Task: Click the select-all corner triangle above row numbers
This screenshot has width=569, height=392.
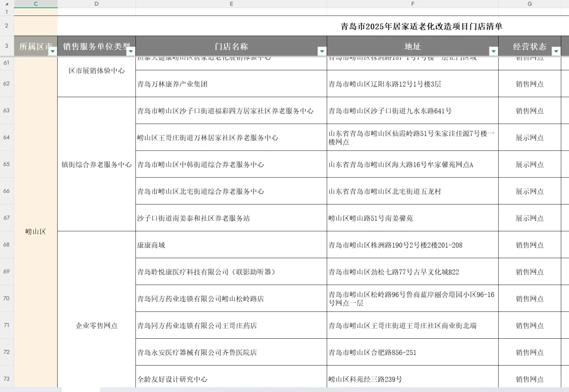Action: (x=7, y=4)
